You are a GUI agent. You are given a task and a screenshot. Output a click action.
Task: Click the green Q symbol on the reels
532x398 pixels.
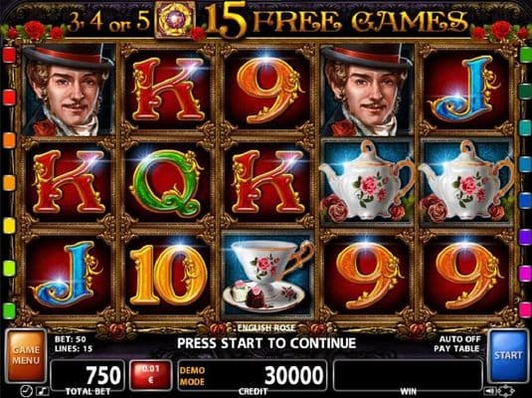tap(166, 182)
